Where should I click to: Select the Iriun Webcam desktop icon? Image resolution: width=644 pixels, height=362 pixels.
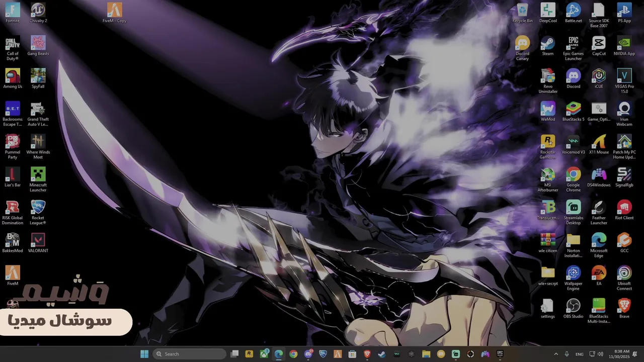(x=624, y=114)
